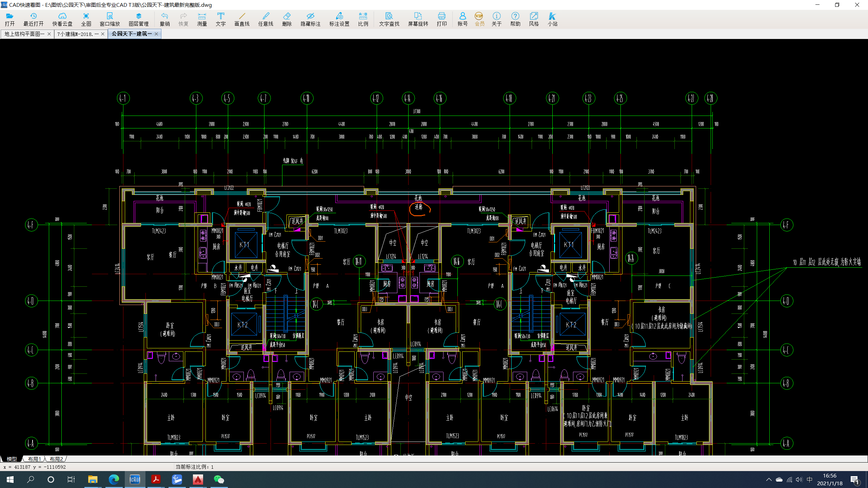Image resolution: width=868 pixels, height=488 pixels.
Task: Click the 4-F axis bubble on left
Action: coord(32,225)
